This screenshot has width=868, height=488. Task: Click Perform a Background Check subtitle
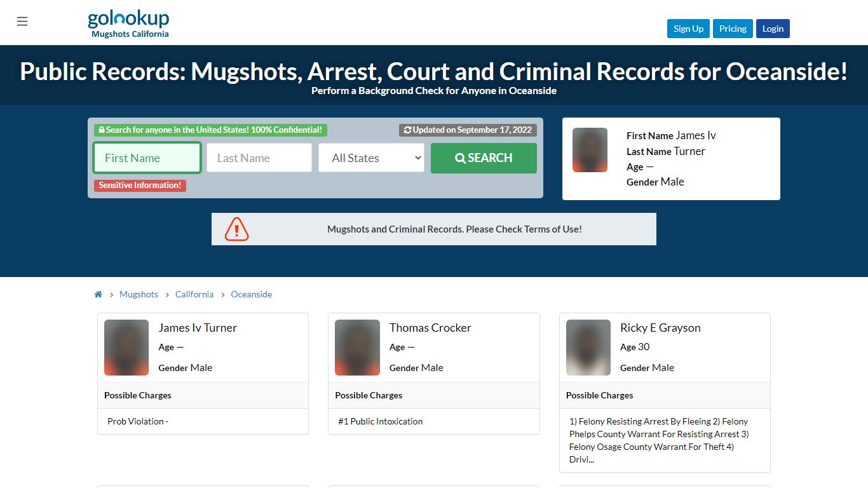[434, 91]
